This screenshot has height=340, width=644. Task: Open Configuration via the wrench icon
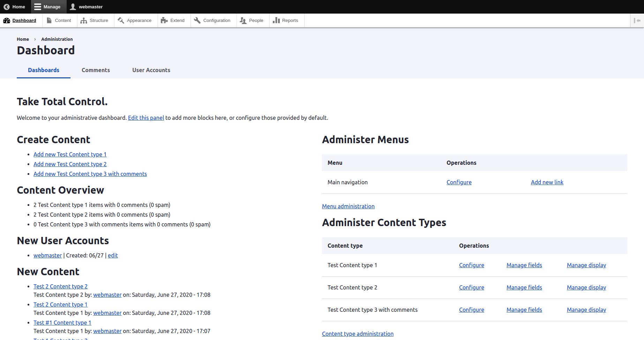click(197, 20)
